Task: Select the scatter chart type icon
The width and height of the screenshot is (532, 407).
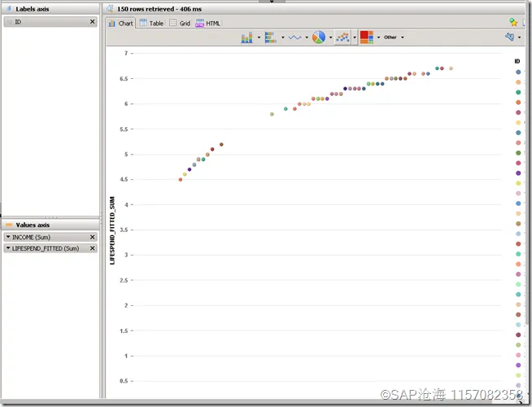Action: pos(342,37)
